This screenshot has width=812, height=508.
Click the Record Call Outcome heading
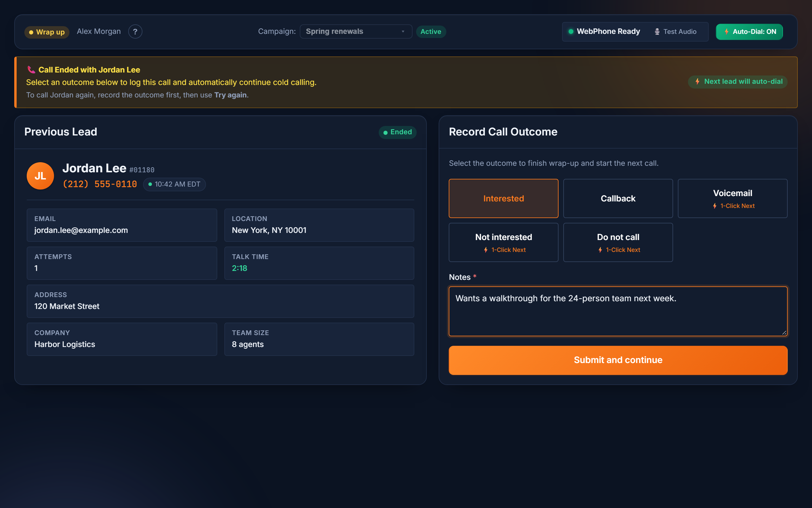[503, 132]
